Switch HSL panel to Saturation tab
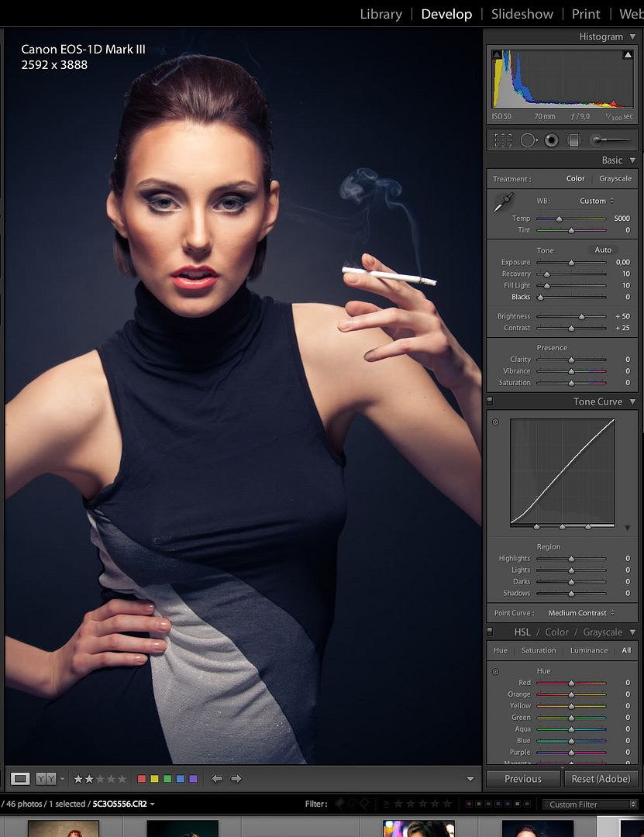The height and width of the screenshot is (837, 644). click(x=539, y=650)
